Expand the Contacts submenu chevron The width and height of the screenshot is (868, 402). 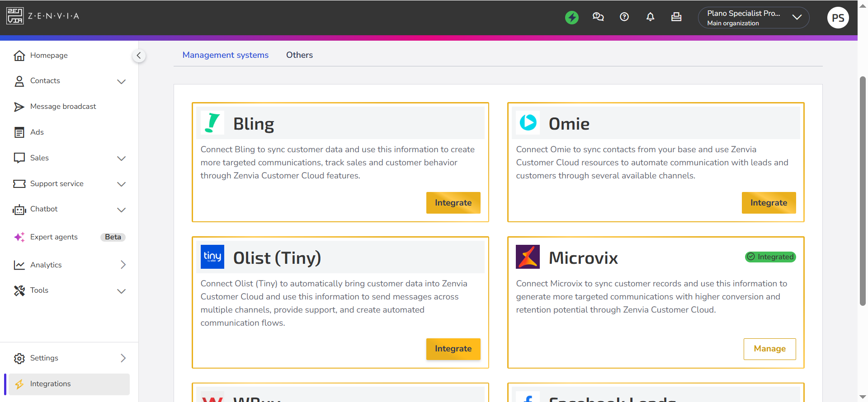click(121, 82)
